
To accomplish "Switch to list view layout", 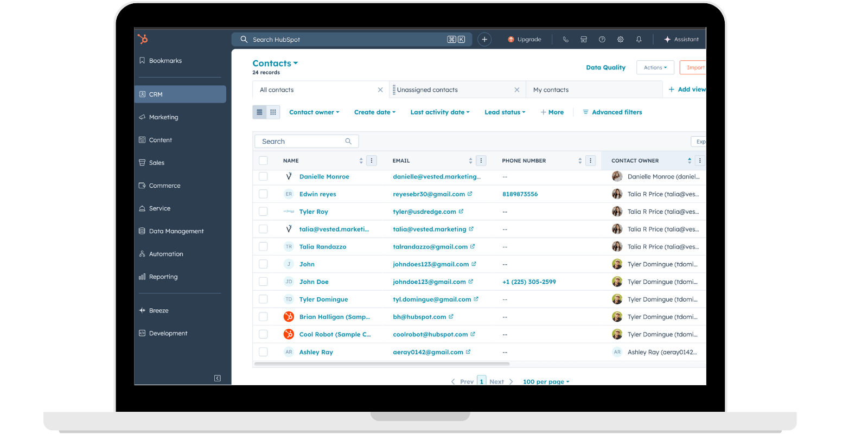I will coord(259,112).
